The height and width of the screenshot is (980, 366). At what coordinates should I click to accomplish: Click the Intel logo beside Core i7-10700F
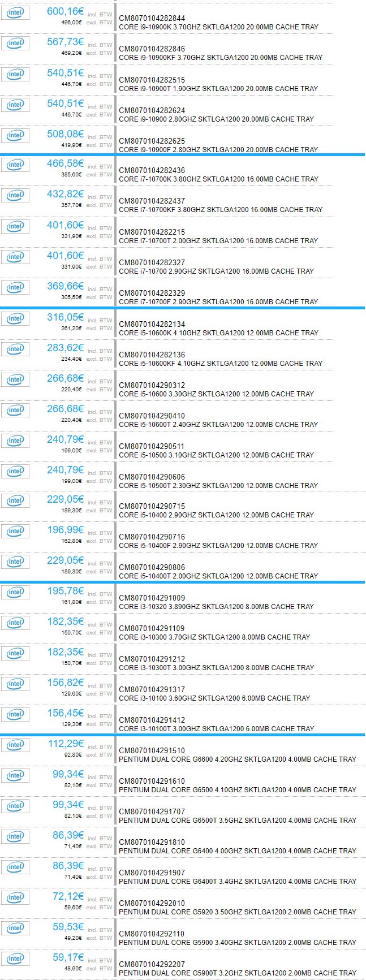[15, 287]
